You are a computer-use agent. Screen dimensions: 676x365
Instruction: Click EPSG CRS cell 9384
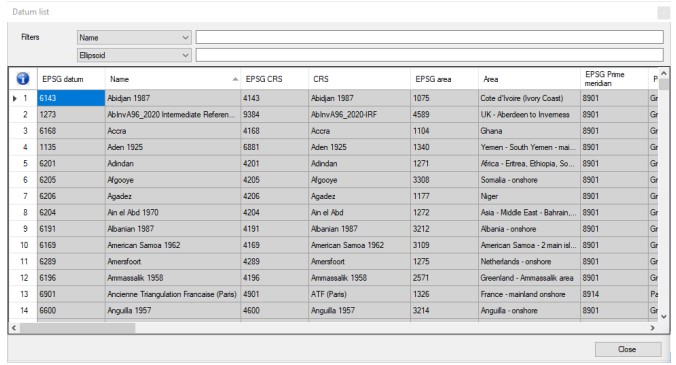275,115
